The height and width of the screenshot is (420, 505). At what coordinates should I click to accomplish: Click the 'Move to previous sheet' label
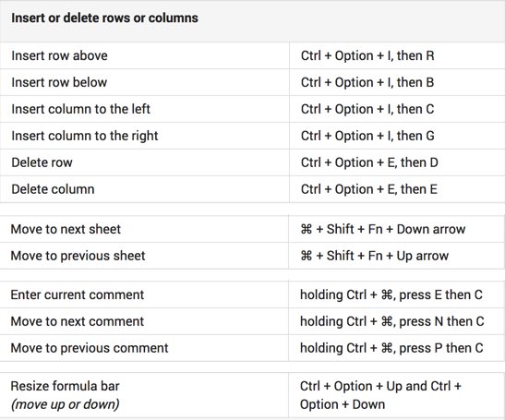click(x=78, y=256)
